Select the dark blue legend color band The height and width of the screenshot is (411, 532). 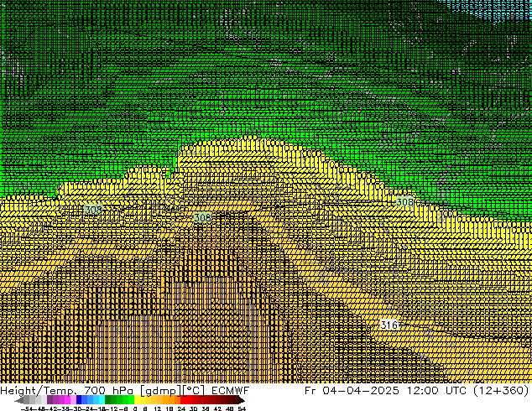pos(79,400)
